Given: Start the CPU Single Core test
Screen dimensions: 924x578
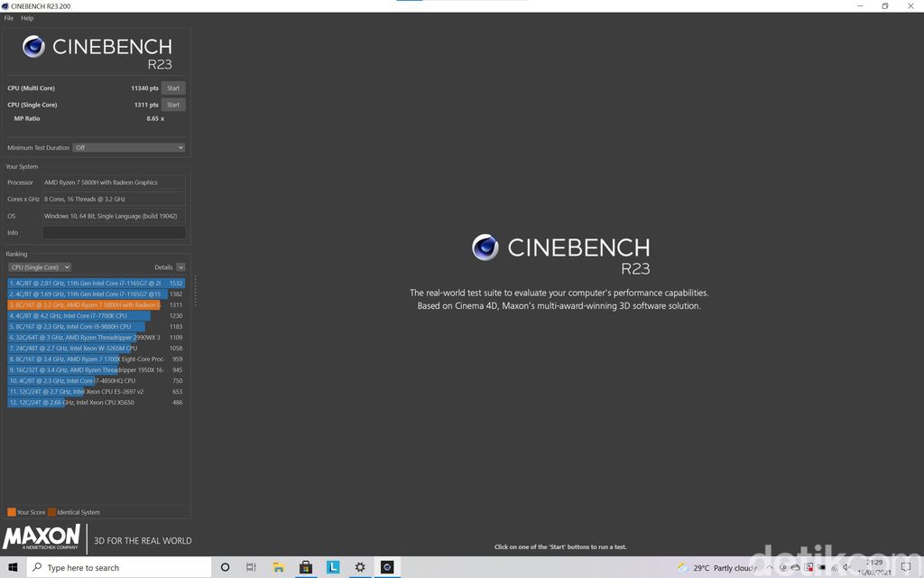Looking at the screenshot, I should [173, 105].
